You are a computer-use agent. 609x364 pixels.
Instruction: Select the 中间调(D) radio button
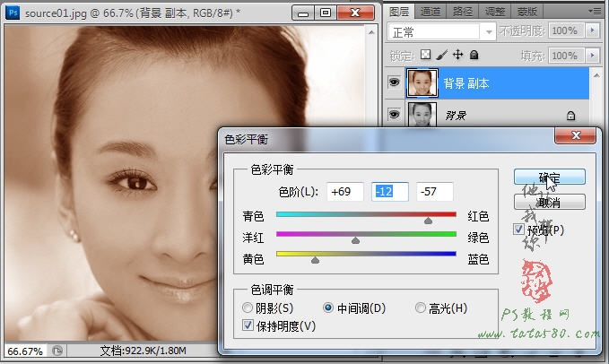point(328,308)
